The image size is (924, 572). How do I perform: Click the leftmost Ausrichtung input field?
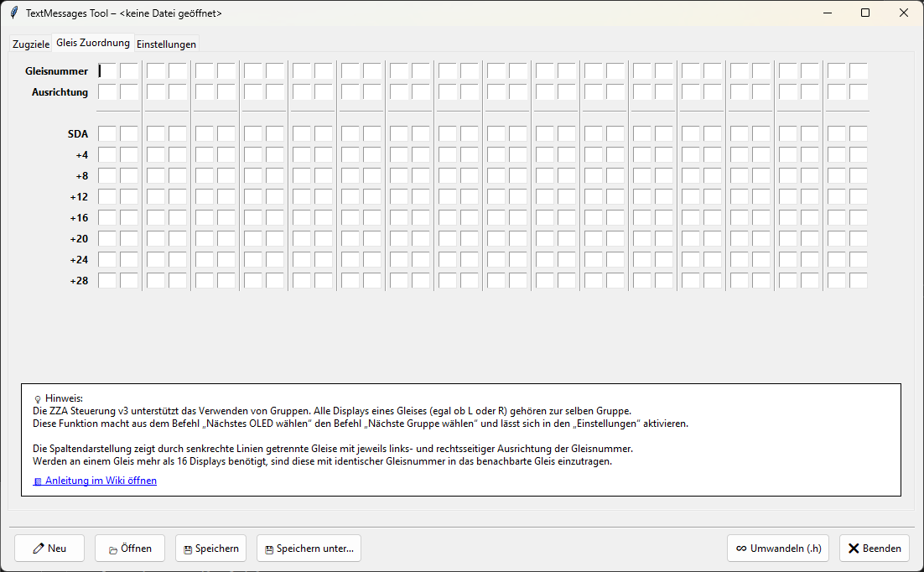107,92
